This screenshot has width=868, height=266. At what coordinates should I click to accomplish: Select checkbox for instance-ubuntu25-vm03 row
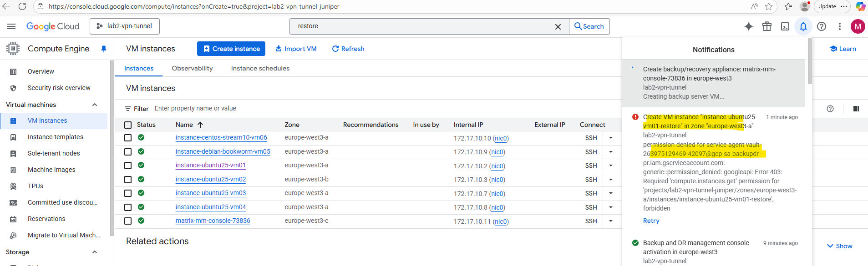coord(128,193)
